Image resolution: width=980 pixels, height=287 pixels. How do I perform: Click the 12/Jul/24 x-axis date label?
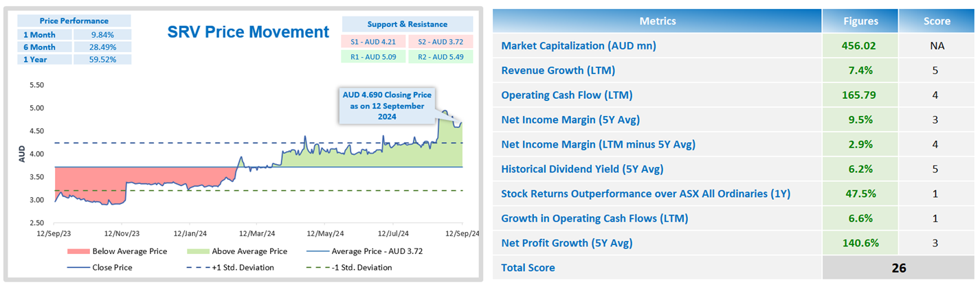tap(393, 234)
